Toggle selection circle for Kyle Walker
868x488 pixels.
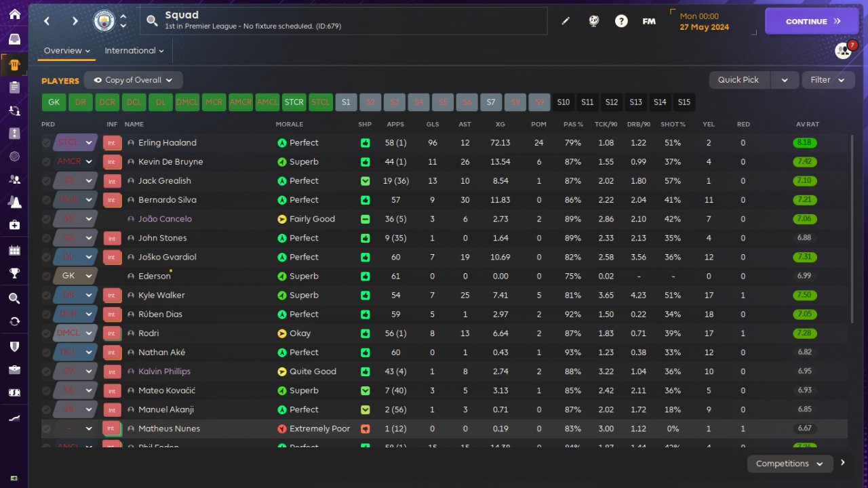coord(46,296)
